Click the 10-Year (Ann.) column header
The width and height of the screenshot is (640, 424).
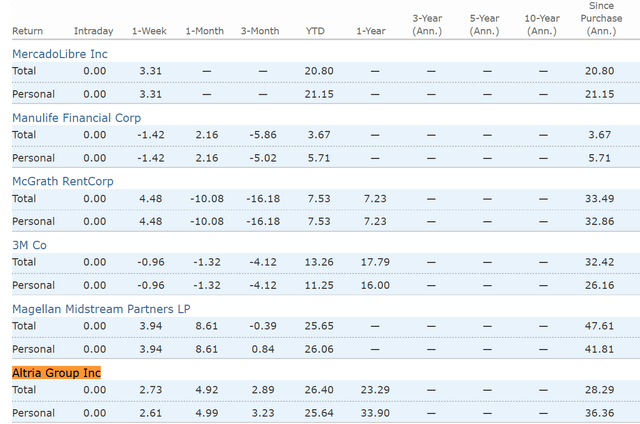tap(542, 24)
